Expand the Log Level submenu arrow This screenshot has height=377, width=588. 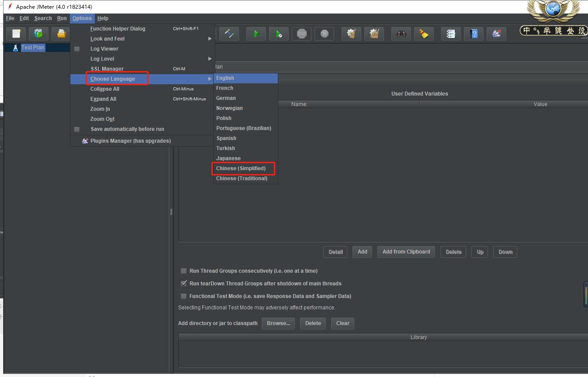pyautogui.click(x=210, y=59)
